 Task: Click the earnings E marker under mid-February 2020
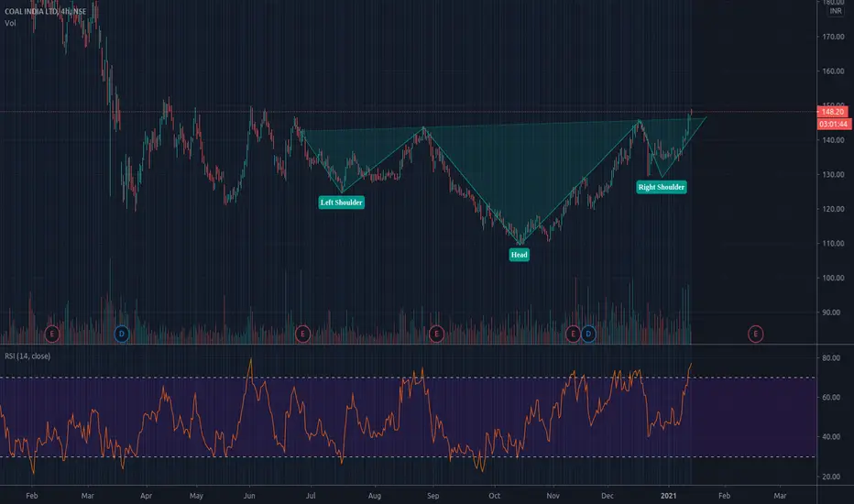click(51, 334)
